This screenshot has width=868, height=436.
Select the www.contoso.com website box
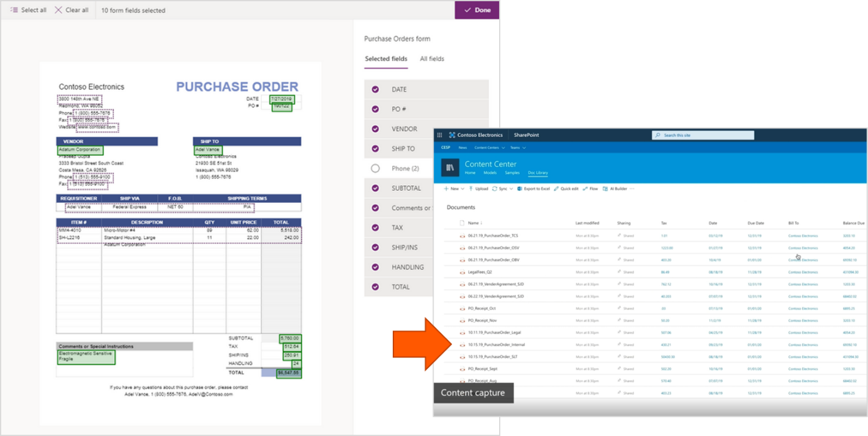97,127
